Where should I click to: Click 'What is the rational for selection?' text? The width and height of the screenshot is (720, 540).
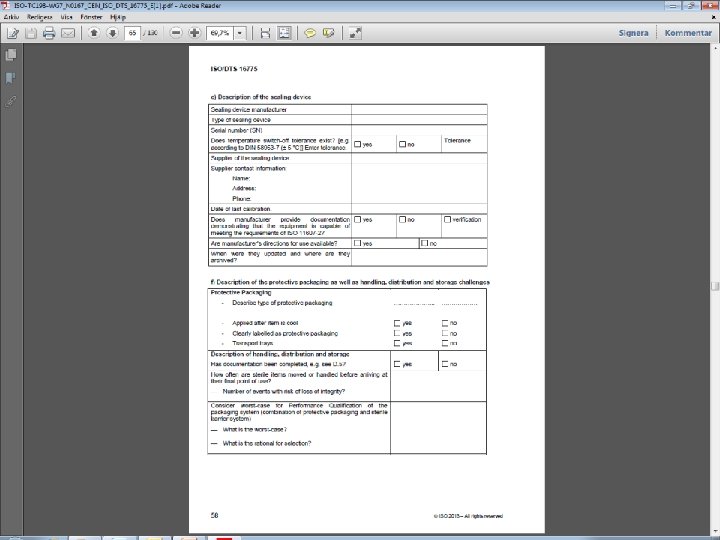click(x=267, y=444)
